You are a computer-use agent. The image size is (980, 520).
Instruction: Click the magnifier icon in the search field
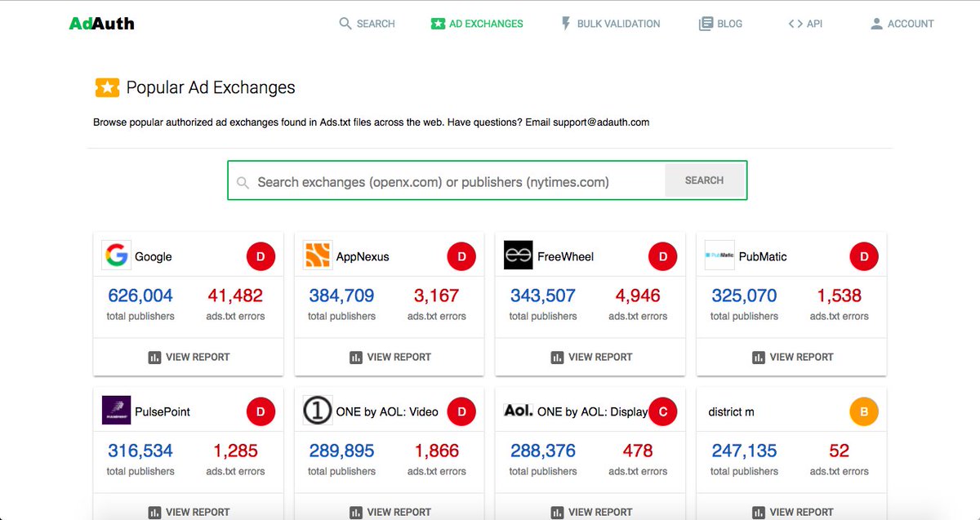click(x=243, y=183)
